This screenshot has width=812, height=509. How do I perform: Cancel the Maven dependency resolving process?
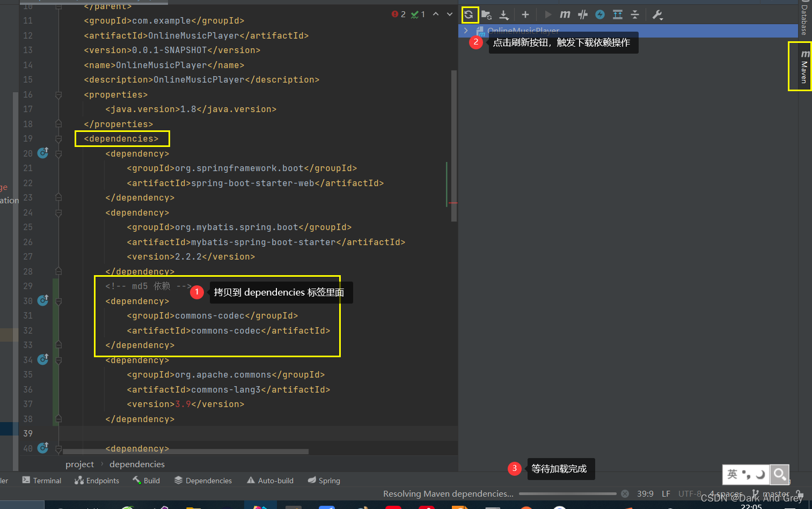click(625, 493)
